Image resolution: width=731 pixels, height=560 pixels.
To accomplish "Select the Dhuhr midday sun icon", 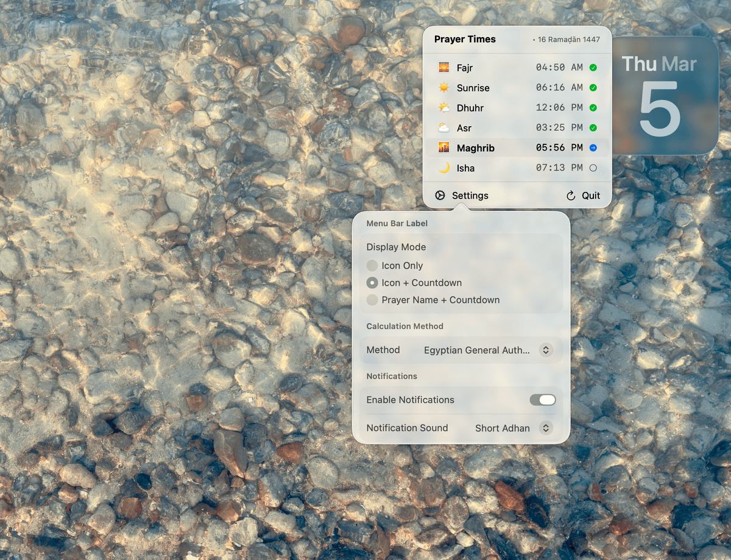I will (x=443, y=108).
